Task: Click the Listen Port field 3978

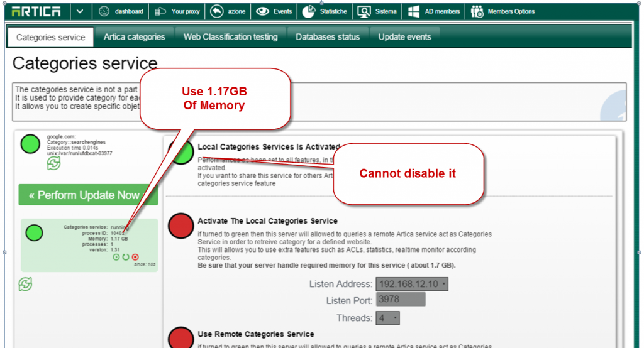Action: coord(401,299)
